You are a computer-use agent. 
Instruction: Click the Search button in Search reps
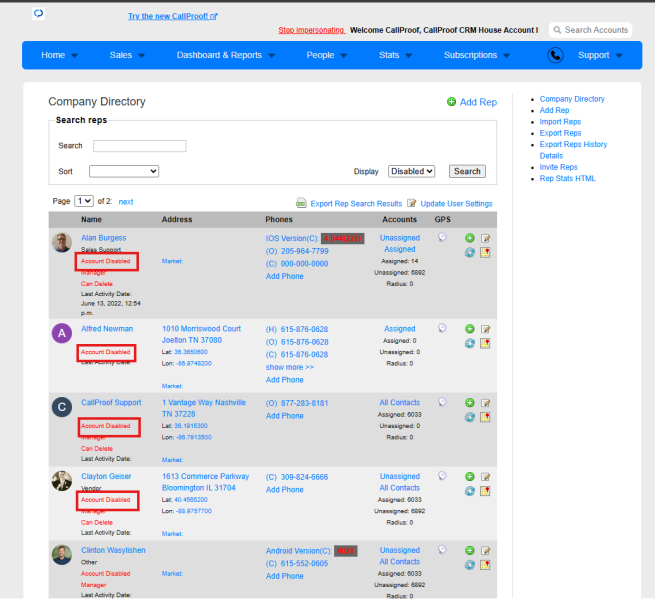point(467,171)
